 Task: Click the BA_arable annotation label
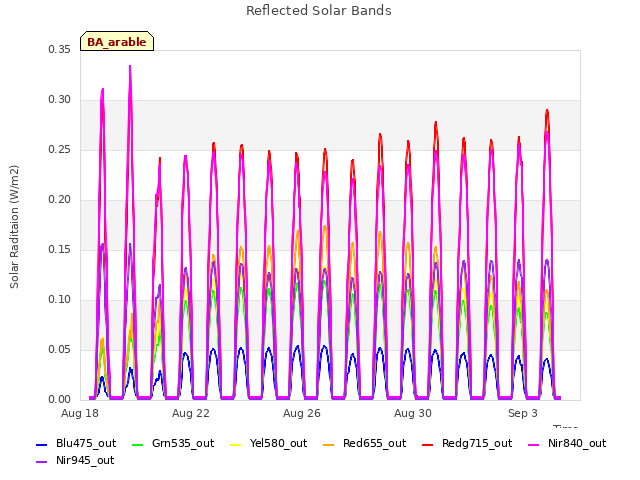coord(117,41)
